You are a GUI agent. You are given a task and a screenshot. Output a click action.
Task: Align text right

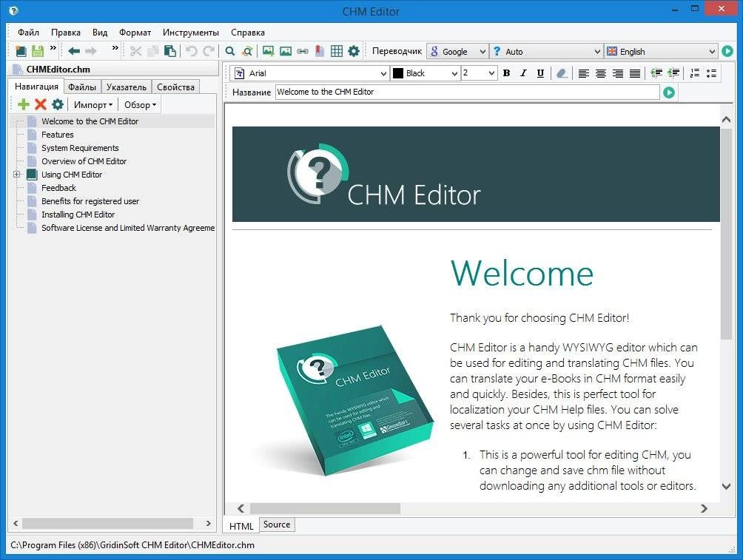point(617,73)
